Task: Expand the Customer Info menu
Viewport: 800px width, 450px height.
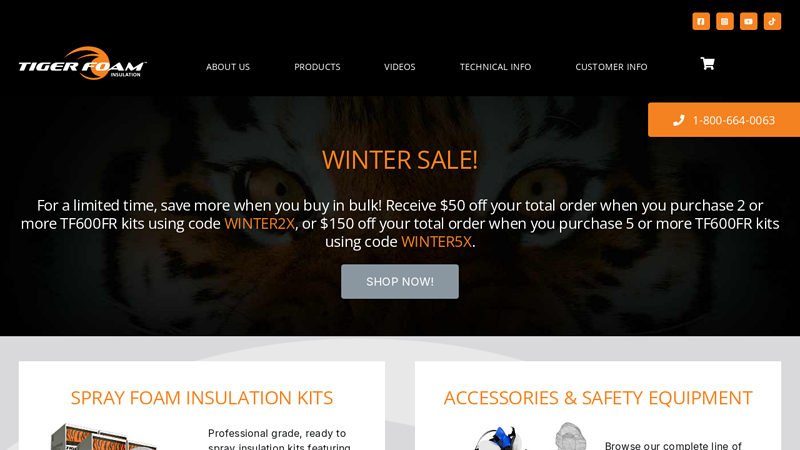Action: click(x=611, y=67)
